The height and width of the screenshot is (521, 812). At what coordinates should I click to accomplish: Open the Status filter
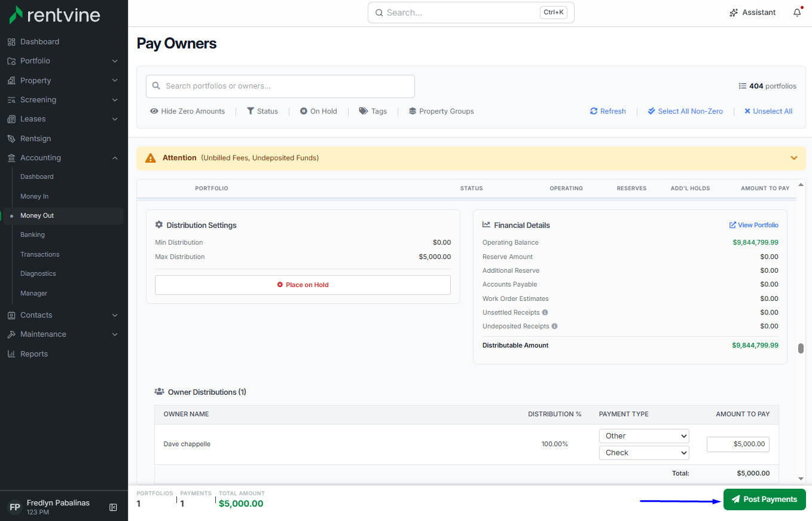(x=262, y=111)
